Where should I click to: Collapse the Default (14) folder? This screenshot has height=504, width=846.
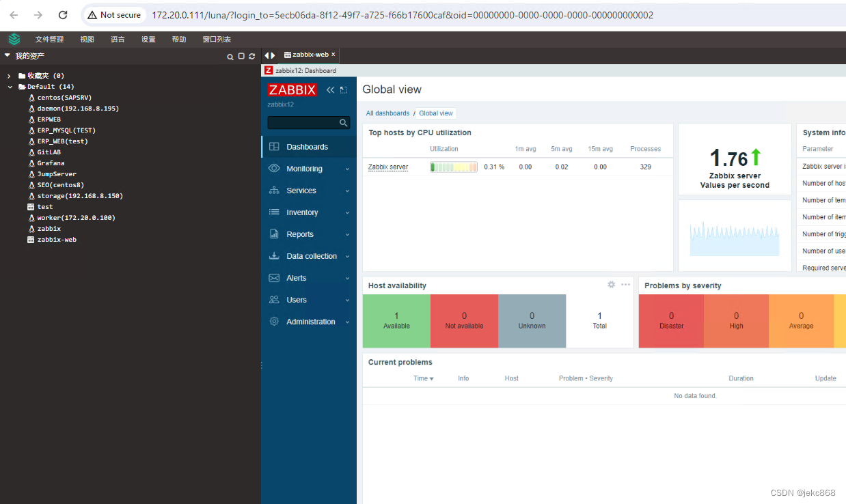coord(10,87)
